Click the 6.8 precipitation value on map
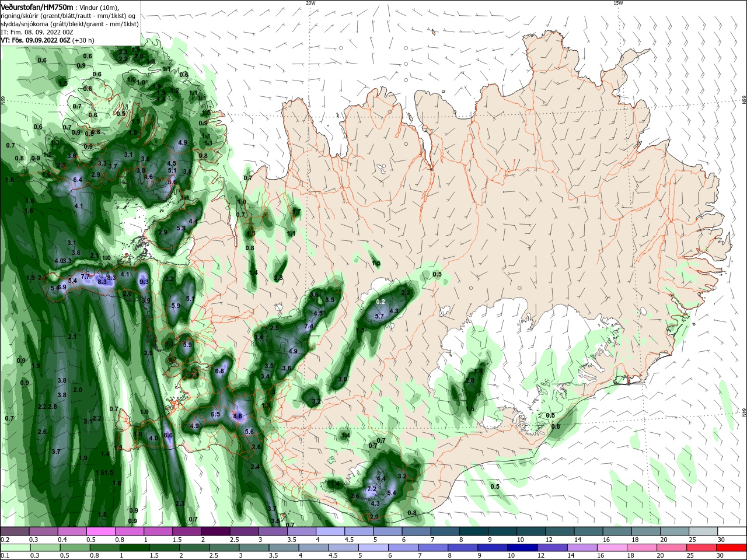Screen dimensions: 747x560 tap(220, 371)
